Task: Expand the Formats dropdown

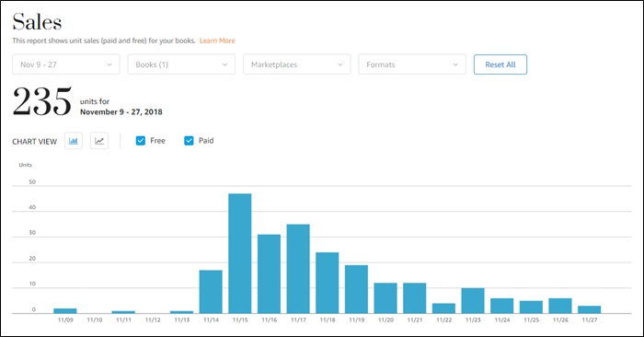Action: point(412,64)
